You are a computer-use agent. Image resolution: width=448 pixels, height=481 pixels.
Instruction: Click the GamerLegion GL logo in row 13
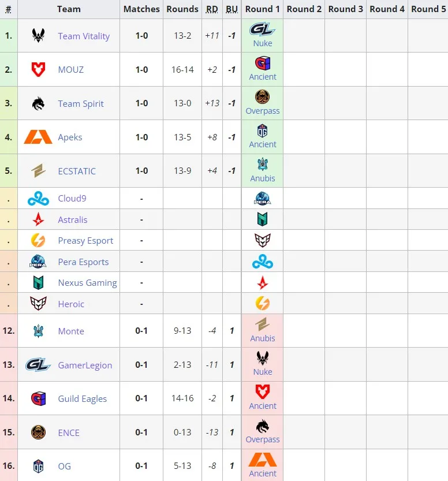tap(38, 365)
